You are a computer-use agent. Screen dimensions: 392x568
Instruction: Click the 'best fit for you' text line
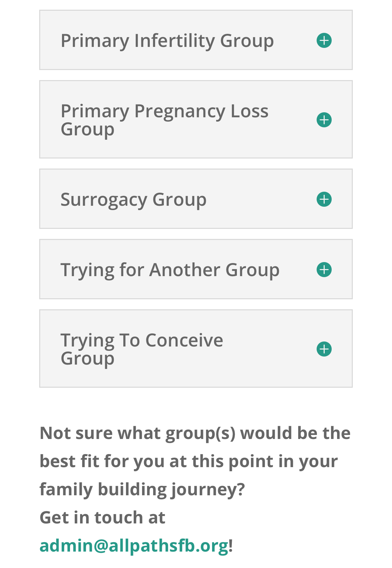pos(188,461)
